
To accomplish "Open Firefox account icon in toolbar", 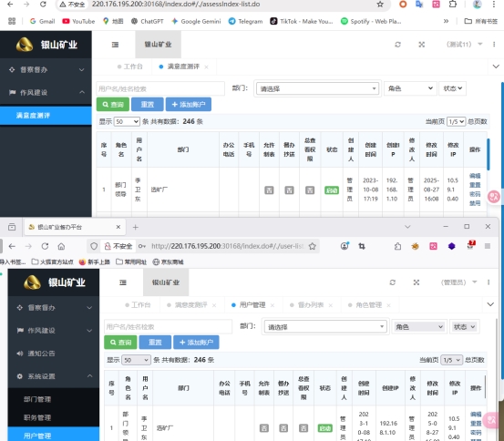I will coord(345,246).
